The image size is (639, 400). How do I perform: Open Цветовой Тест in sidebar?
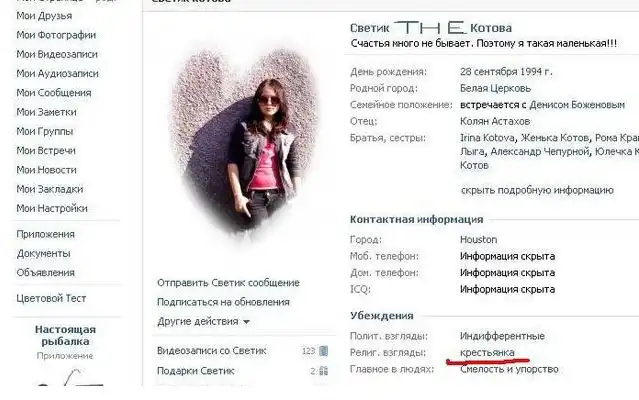(51, 299)
